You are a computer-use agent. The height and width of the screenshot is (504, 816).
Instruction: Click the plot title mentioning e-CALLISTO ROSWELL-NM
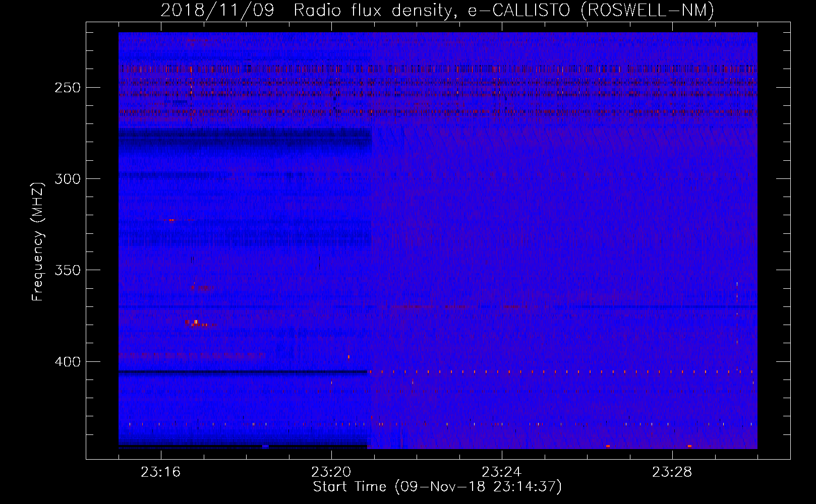437,10
